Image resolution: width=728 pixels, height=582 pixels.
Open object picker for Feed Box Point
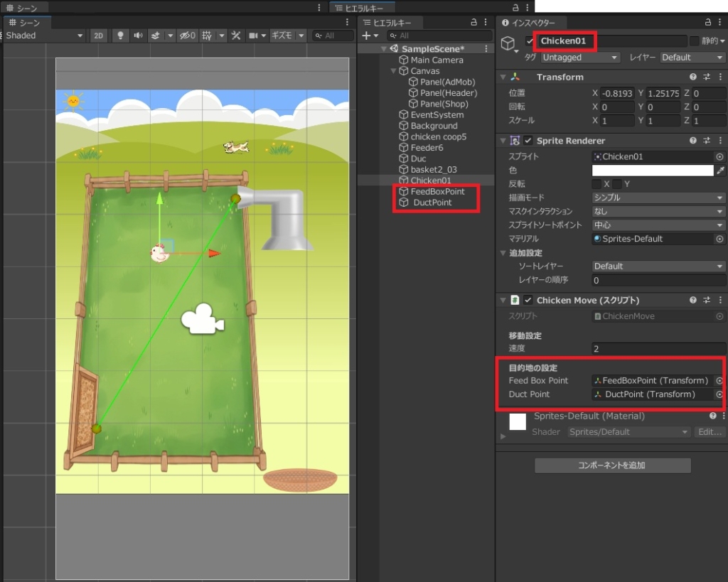coord(719,380)
